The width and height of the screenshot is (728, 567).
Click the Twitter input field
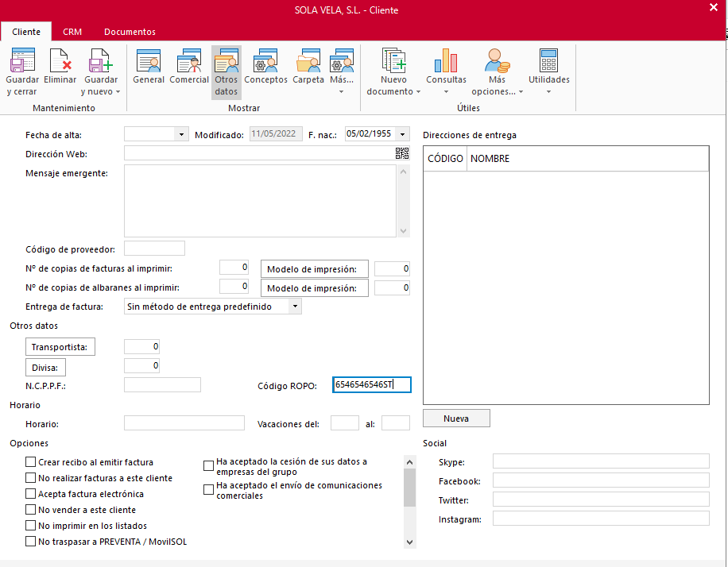click(x=601, y=499)
